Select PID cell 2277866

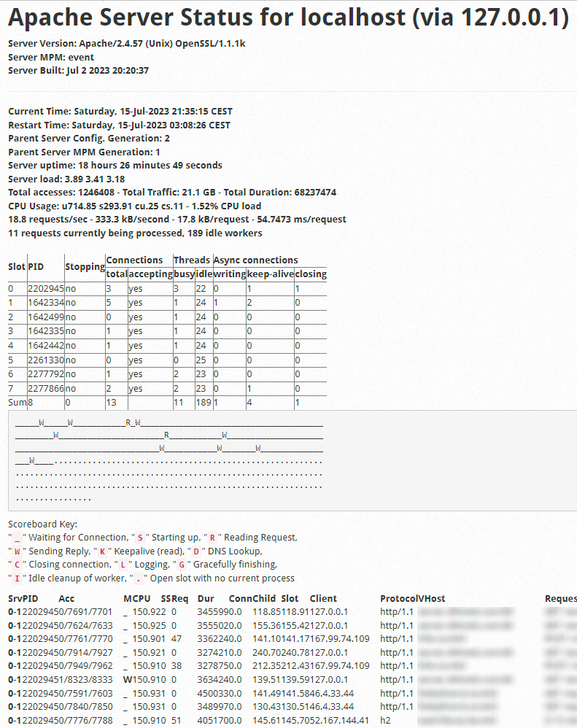pyautogui.click(x=45, y=388)
